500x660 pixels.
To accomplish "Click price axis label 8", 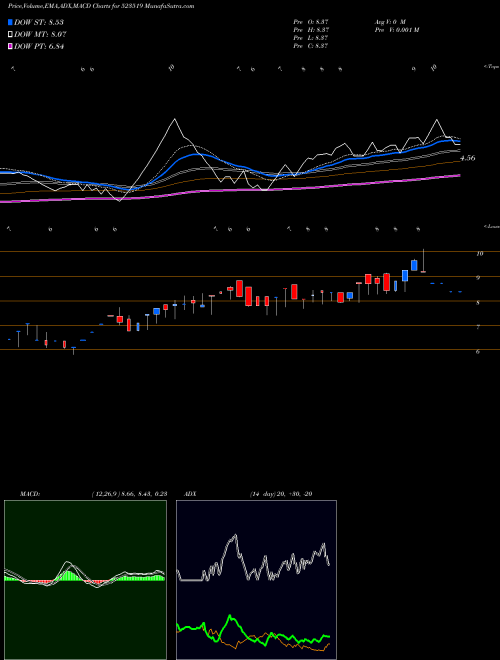I will (x=478, y=303).
